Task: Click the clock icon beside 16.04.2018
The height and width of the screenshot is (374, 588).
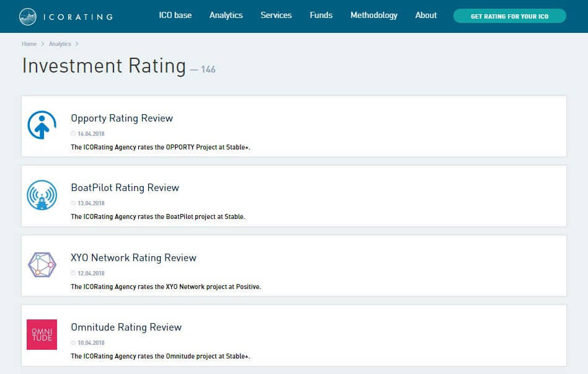Action: pos(73,133)
